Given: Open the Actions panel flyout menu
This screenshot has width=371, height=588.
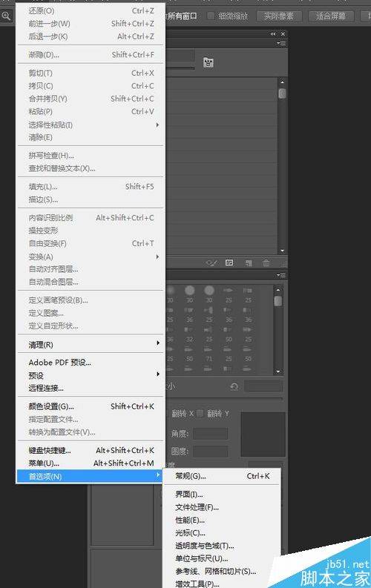Looking at the screenshot, I should coord(281,43).
